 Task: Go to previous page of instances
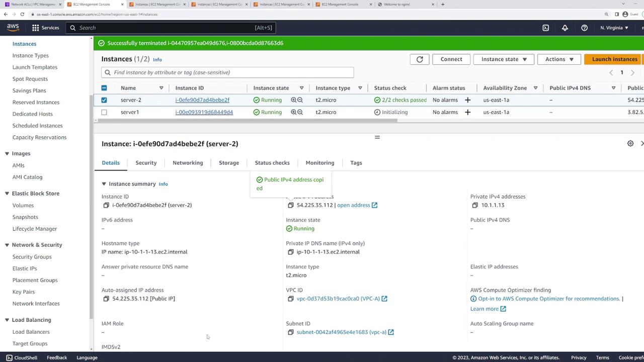click(611, 73)
